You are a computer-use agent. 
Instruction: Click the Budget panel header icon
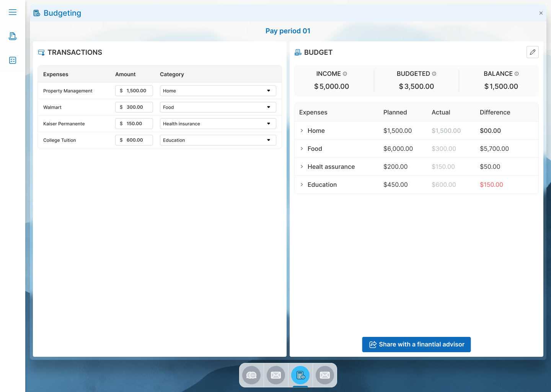298,52
